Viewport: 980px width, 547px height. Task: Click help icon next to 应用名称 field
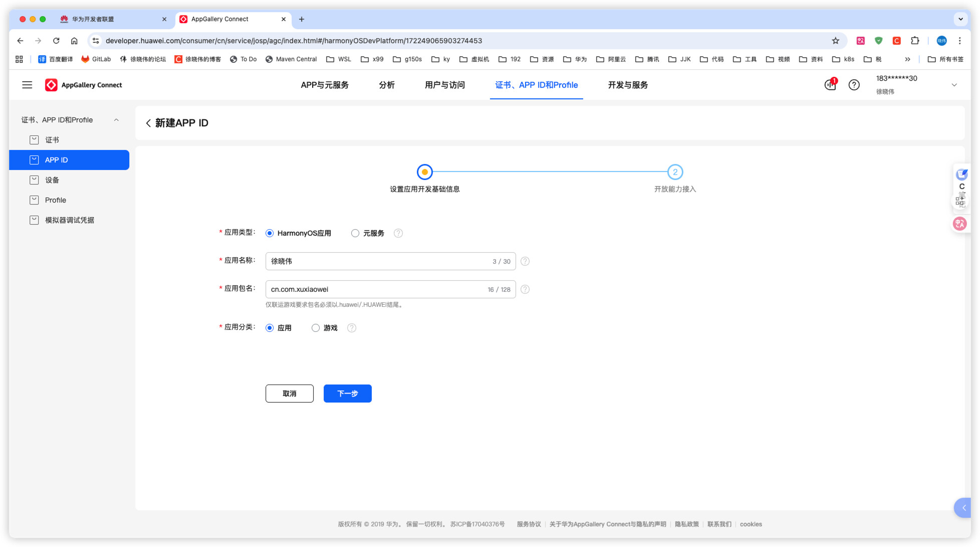click(x=525, y=261)
